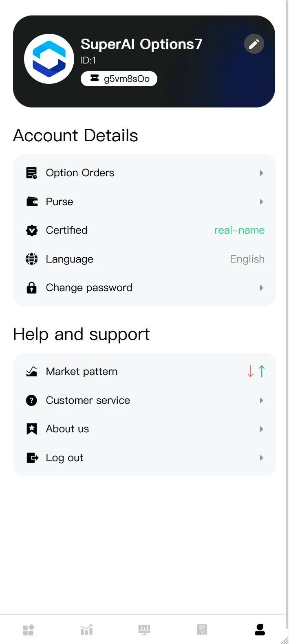Open the About us entry
Viewport: 289px width, 644px height.
[x=67, y=429]
